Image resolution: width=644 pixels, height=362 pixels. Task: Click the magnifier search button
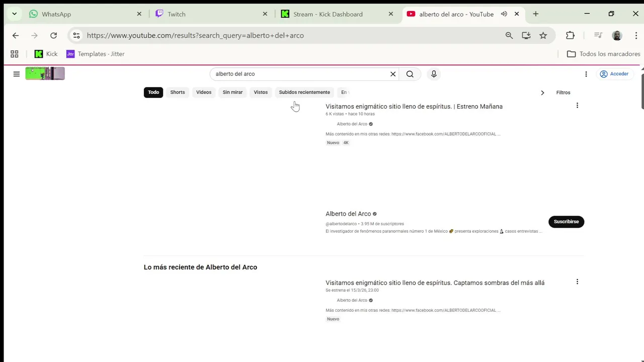coord(410,74)
